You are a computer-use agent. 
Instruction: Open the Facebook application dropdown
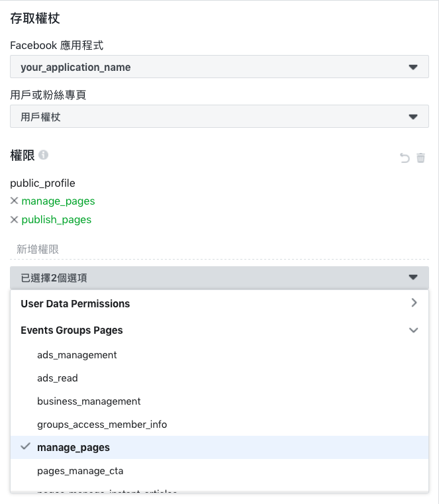pyautogui.click(x=219, y=67)
